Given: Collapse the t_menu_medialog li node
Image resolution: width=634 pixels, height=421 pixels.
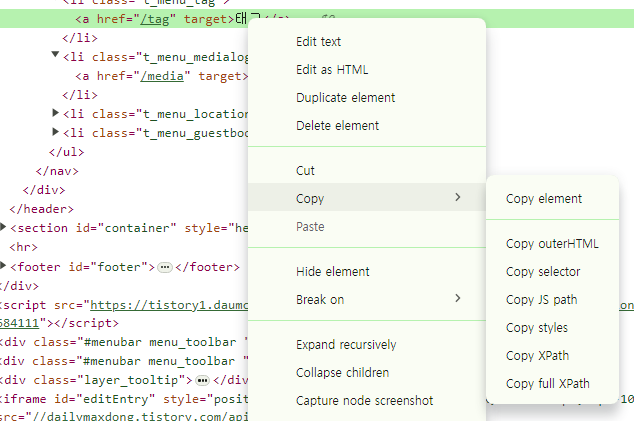Looking at the screenshot, I should click(x=55, y=54).
